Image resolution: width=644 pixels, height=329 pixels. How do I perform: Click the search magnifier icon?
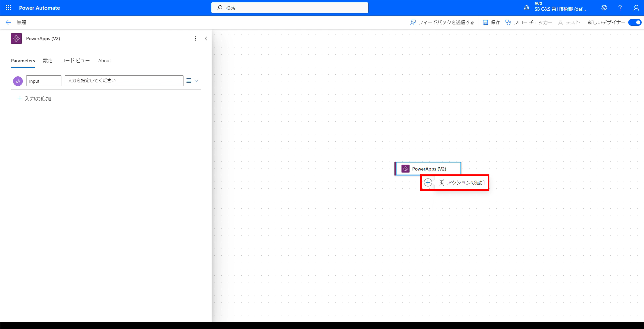tap(219, 8)
